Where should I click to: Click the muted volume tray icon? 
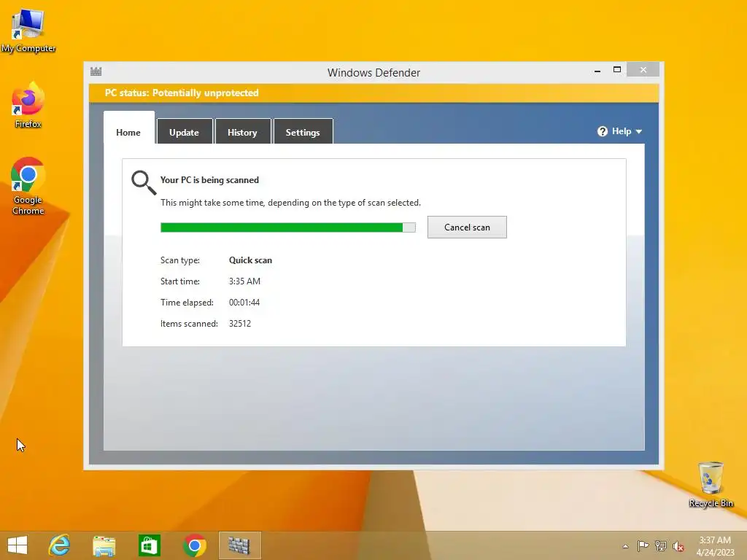(x=678, y=546)
